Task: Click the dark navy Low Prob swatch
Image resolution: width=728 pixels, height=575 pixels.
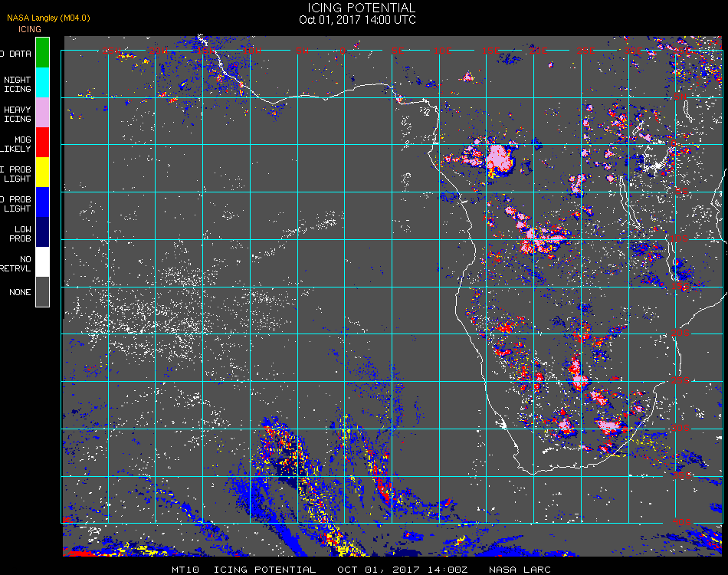Action: click(x=42, y=232)
